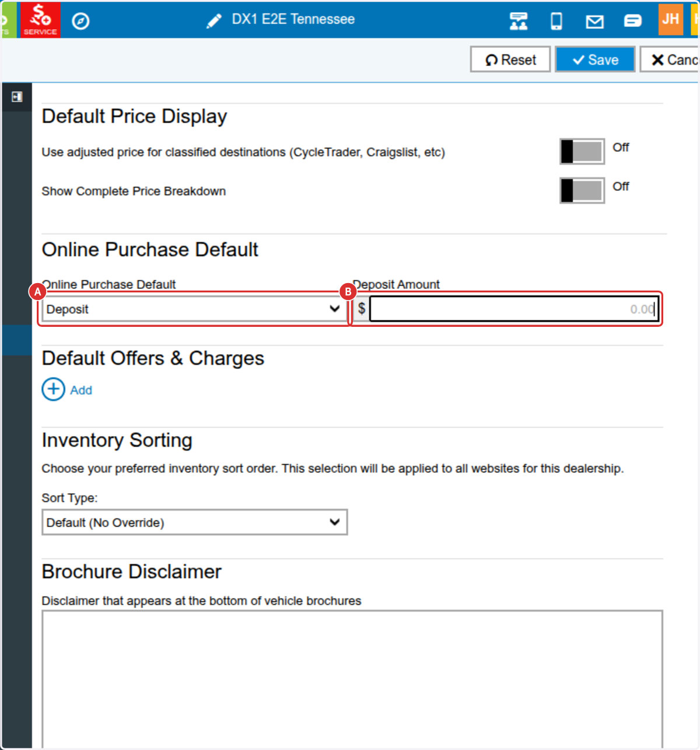Click the compass navigation icon
700x750 pixels.
click(x=80, y=21)
